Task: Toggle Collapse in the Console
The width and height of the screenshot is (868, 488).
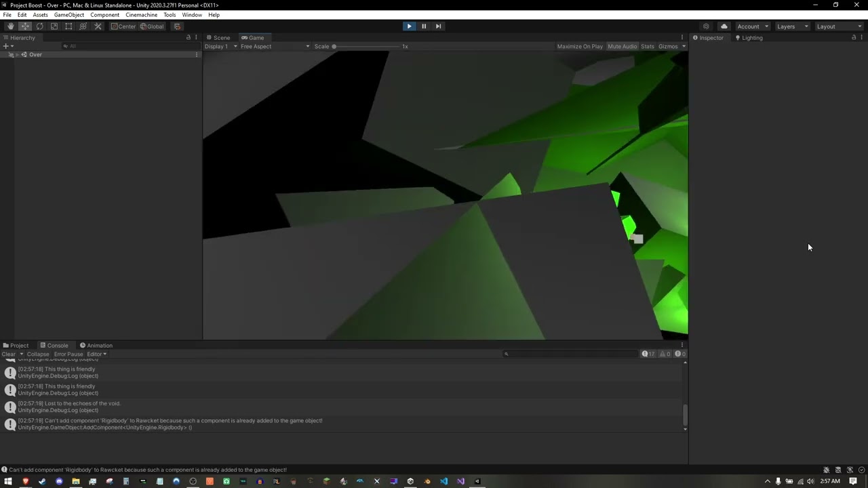Action: pos(38,354)
